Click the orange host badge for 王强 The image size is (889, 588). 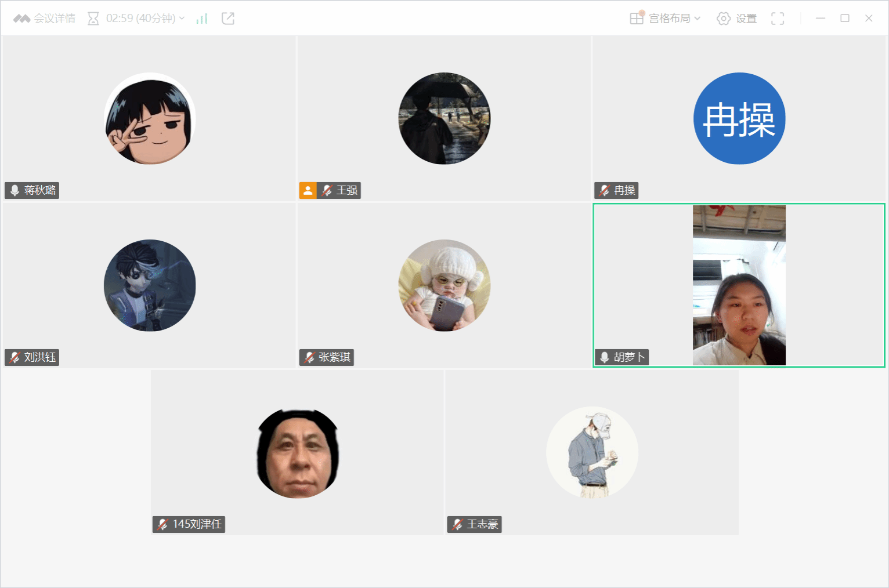tap(308, 190)
